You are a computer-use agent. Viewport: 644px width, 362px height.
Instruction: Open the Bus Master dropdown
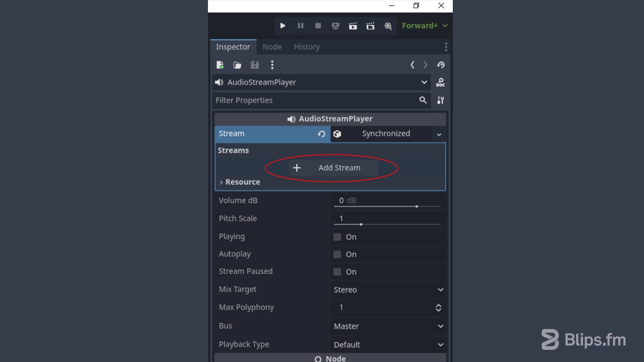pos(388,326)
